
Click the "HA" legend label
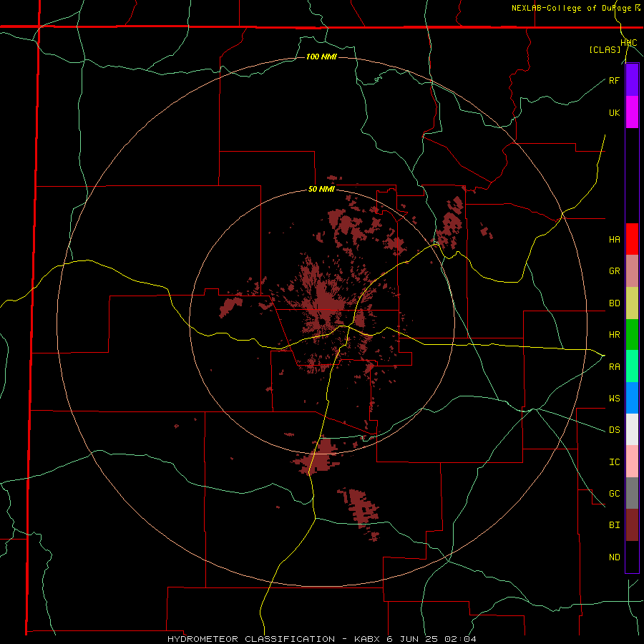pyautogui.click(x=614, y=240)
